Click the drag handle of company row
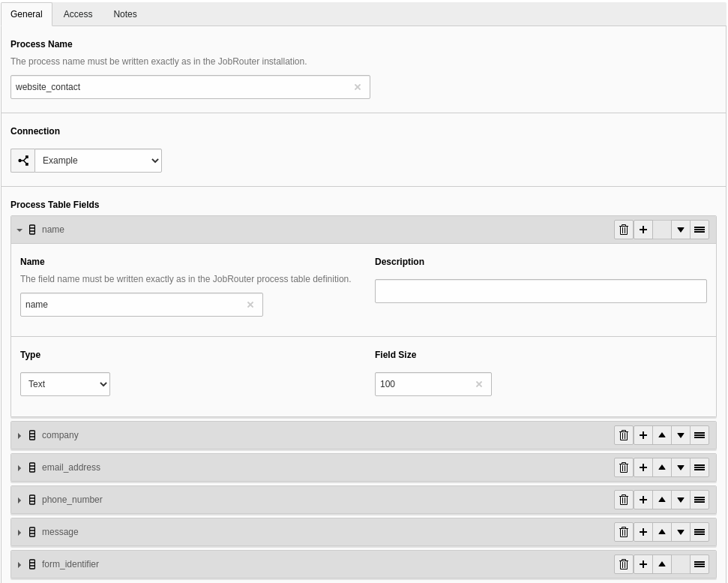728x583 pixels. click(700, 435)
